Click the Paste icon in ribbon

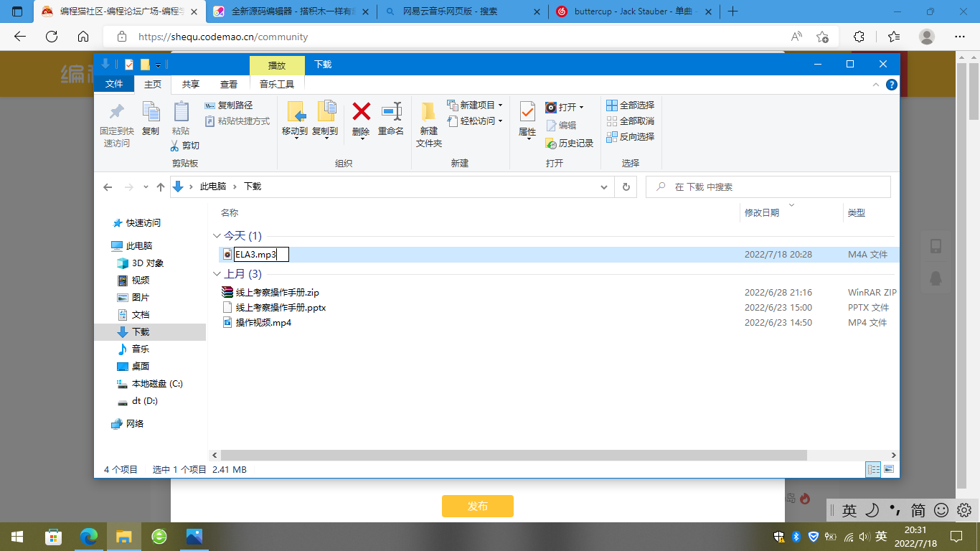pos(181,112)
